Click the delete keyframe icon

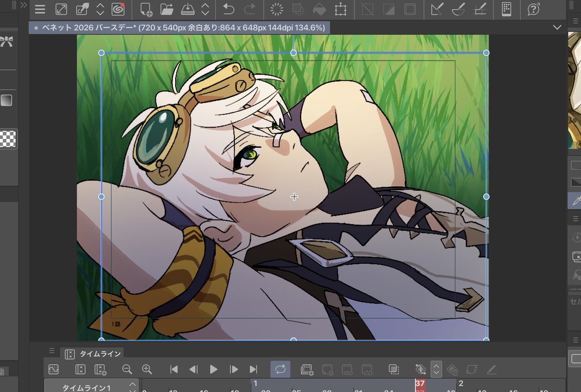tap(452, 370)
